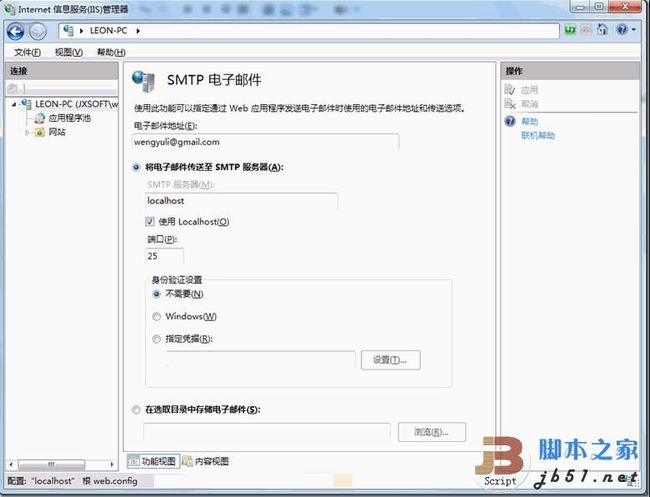Select 在选取目录中存储电子邮件 radio
This screenshot has width=650, height=497.
[x=136, y=410]
